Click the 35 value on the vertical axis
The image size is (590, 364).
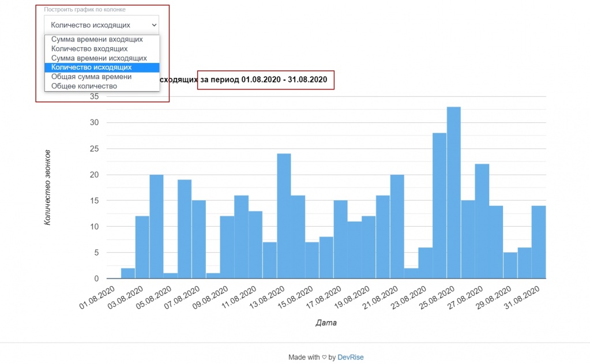[94, 96]
